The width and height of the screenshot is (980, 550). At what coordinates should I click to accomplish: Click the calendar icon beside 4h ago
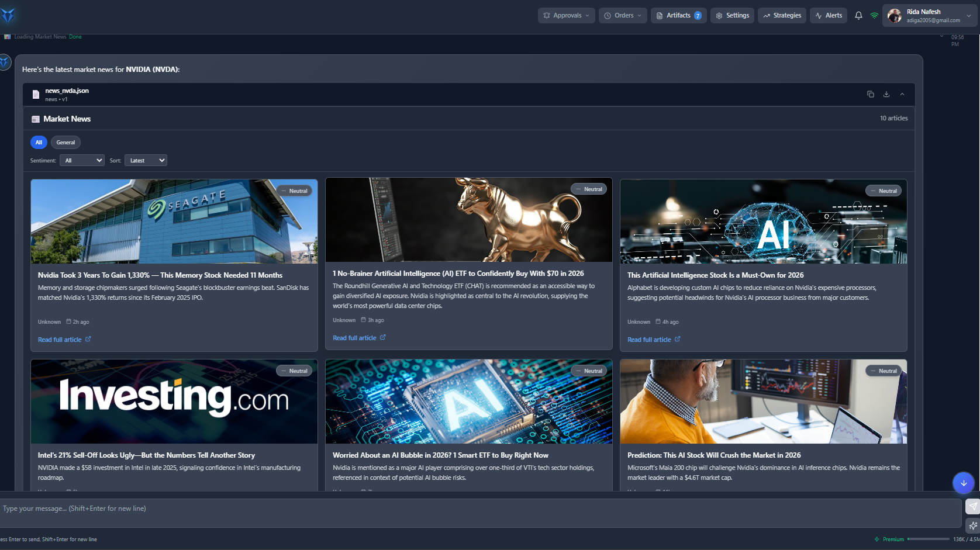[658, 321]
